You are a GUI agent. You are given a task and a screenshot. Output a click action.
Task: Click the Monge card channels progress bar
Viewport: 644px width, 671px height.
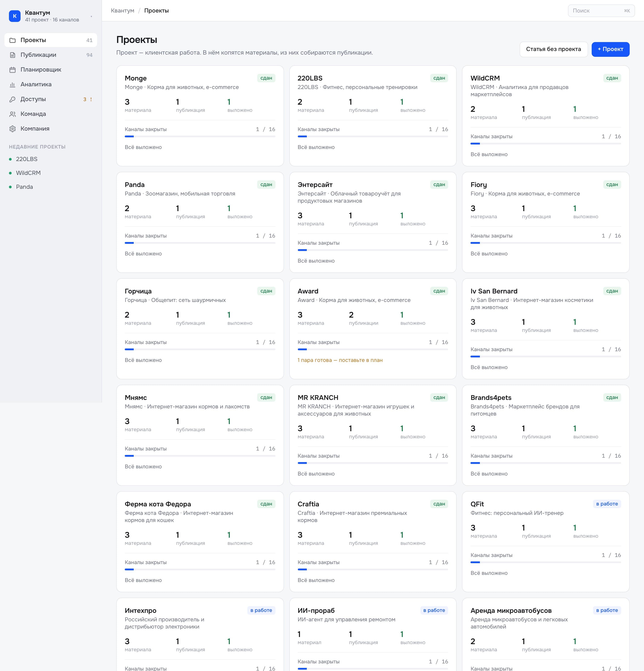[200, 137]
